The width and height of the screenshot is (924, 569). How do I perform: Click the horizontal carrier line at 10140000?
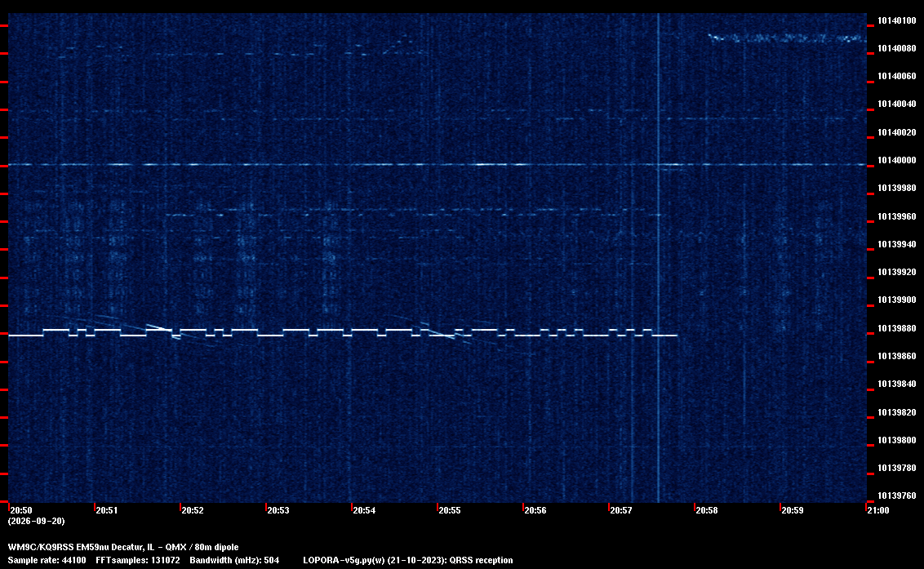point(437,165)
